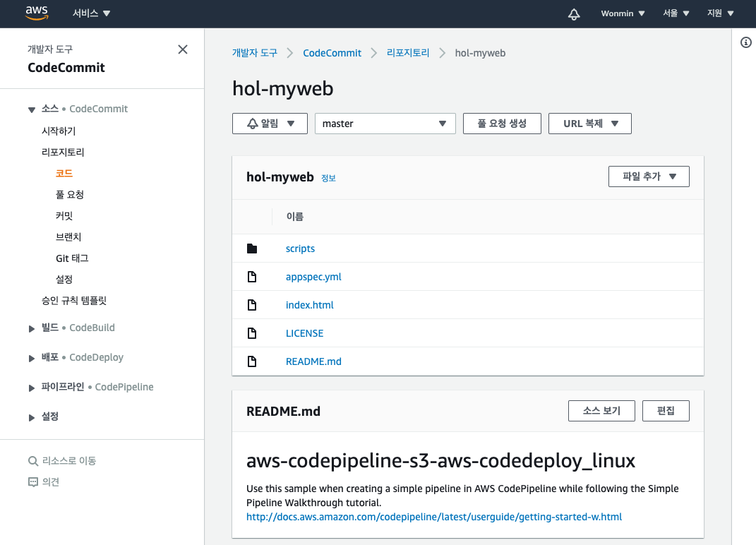
Task: Click the appspec.yml file icon
Action: pyautogui.click(x=252, y=277)
